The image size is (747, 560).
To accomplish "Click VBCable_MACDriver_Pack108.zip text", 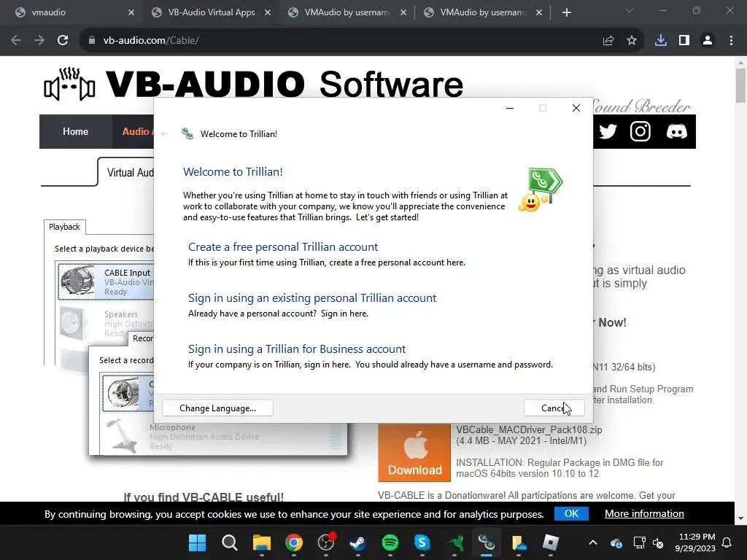I will point(529,429).
